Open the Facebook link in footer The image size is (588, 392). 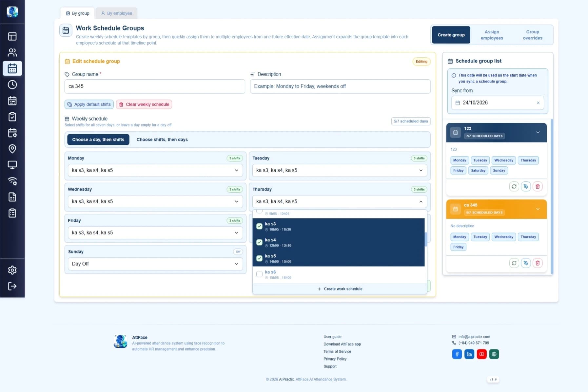point(457,354)
